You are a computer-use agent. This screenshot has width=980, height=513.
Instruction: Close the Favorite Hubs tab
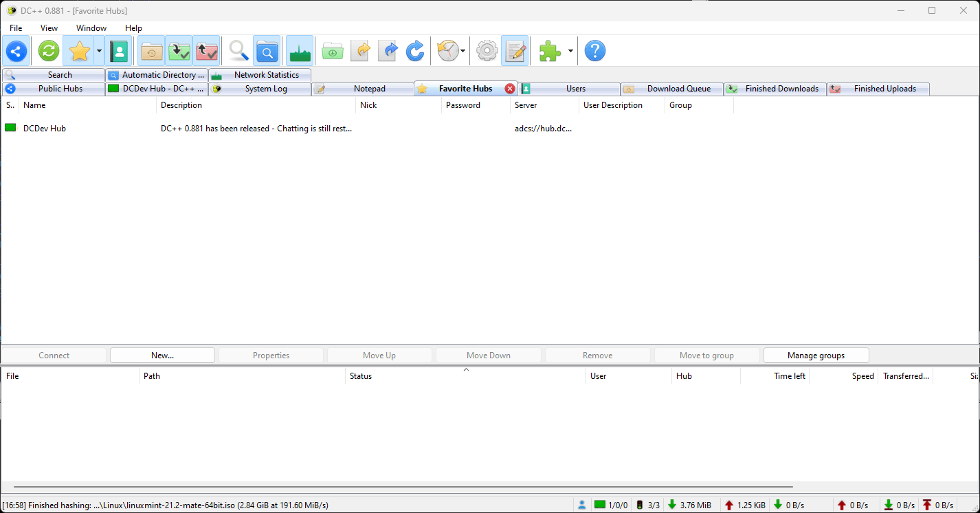coord(510,89)
